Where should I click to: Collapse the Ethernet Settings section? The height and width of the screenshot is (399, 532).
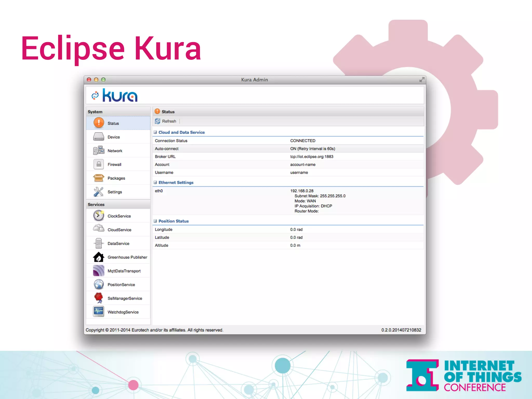[155, 182]
